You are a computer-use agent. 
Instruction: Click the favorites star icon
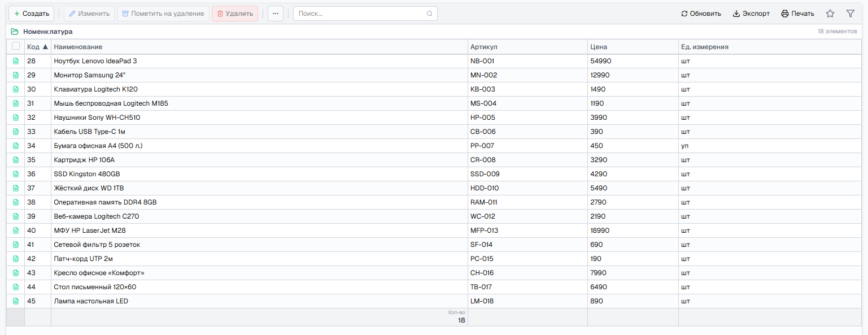830,14
